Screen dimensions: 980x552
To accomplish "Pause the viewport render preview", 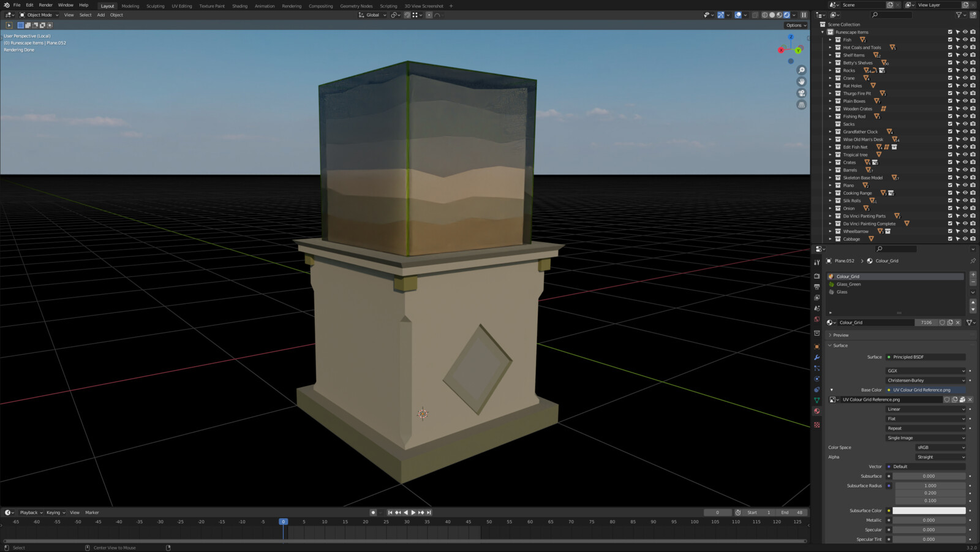I will (804, 15).
